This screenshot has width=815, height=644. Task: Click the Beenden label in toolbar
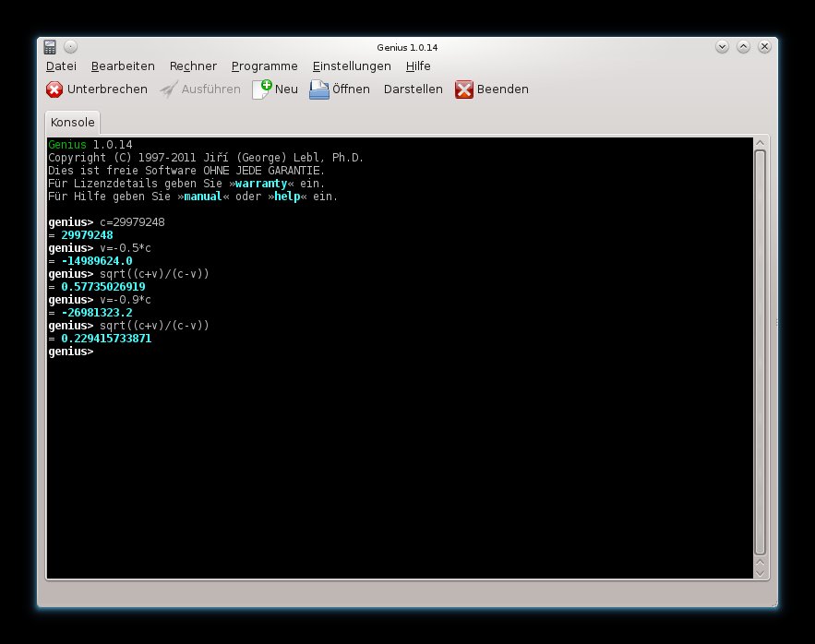pos(503,89)
